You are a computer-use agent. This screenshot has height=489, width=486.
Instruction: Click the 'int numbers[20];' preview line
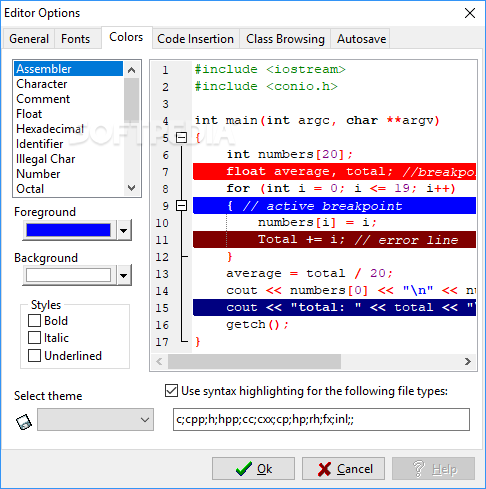coord(289,154)
